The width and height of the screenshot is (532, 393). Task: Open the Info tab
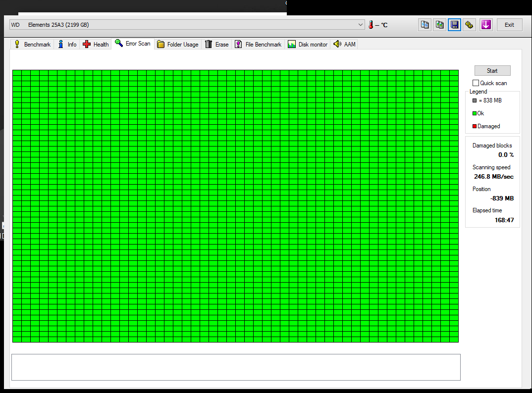coord(67,45)
